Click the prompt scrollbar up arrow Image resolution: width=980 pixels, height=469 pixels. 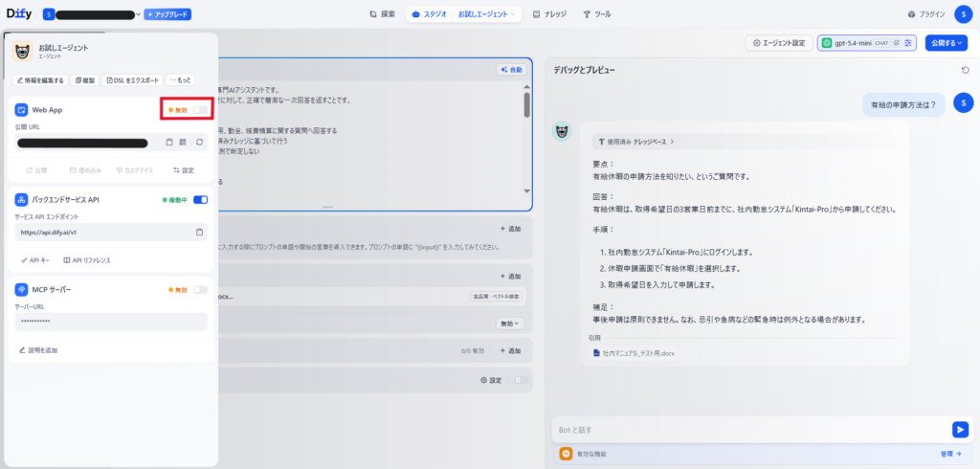(x=527, y=87)
